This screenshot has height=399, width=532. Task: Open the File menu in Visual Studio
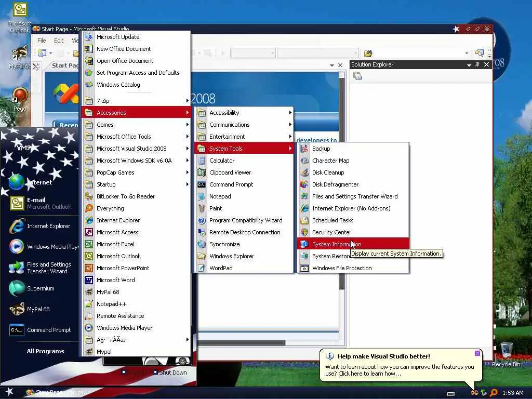(42, 41)
